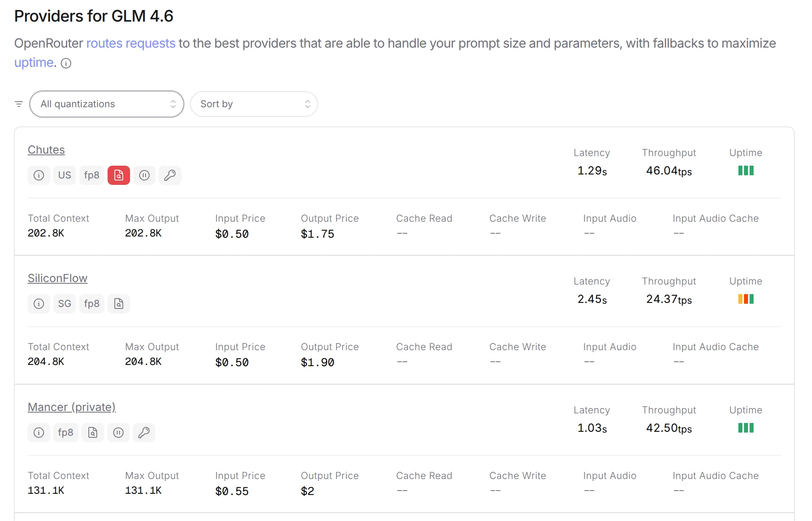Click the SiliconFlow info circle icon
This screenshot has height=521, width=812.
[39, 304]
